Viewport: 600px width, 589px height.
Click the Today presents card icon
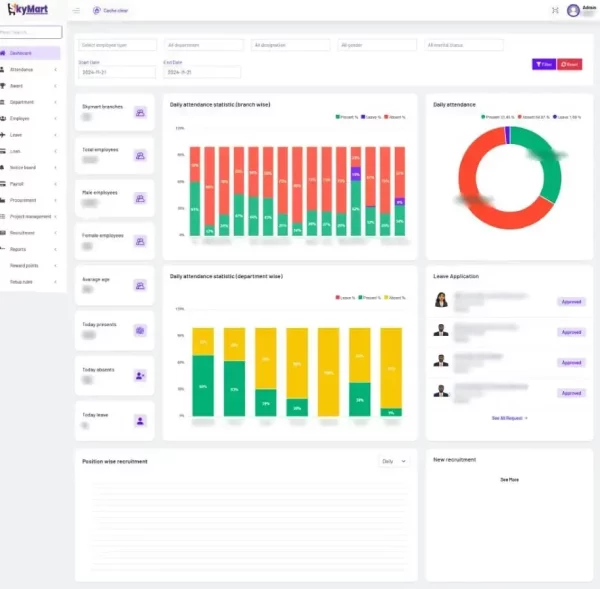(140, 330)
